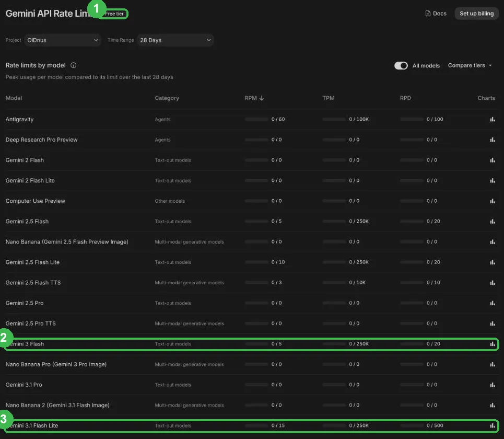
Task: Click the Set up billing button
Action: point(476,14)
